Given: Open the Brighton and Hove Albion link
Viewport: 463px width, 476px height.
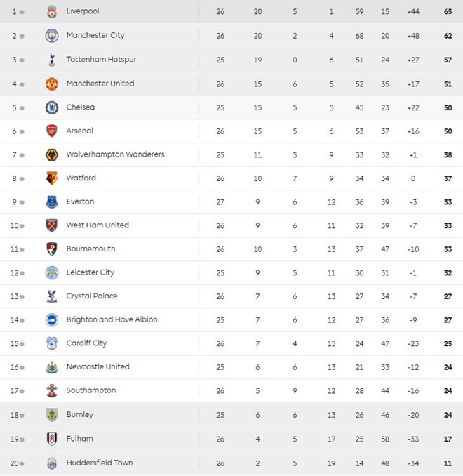Looking at the screenshot, I should [112, 319].
